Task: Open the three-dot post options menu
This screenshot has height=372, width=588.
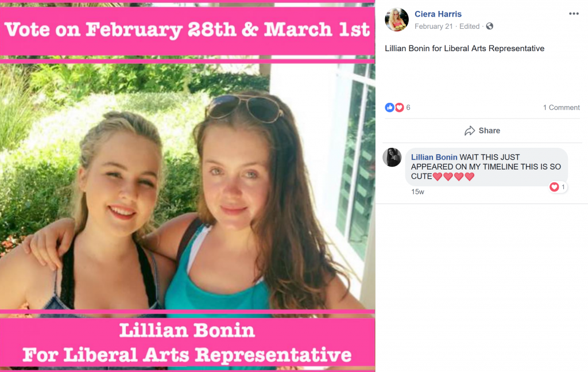Action: (574, 14)
